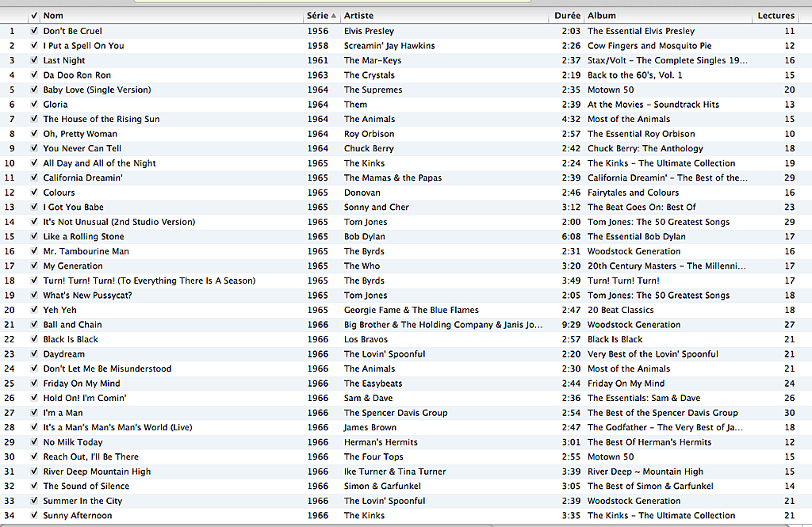This screenshot has height=527, width=812.
Task: Click the Série column header
Action: [x=317, y=16]
